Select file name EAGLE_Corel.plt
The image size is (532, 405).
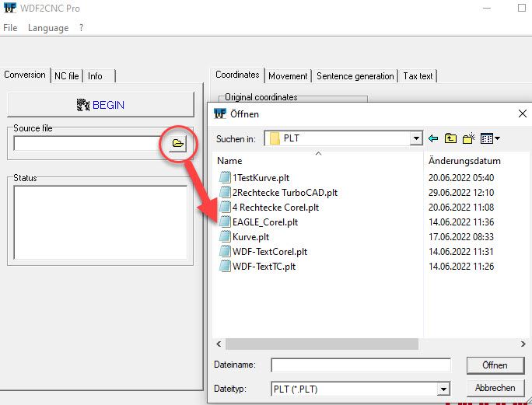[x=265, y=222]
